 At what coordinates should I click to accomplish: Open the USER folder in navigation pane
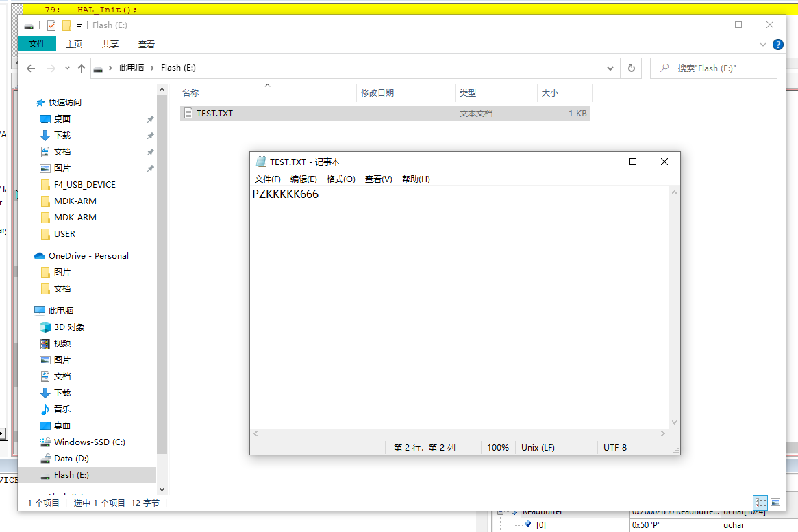[64, 234]
